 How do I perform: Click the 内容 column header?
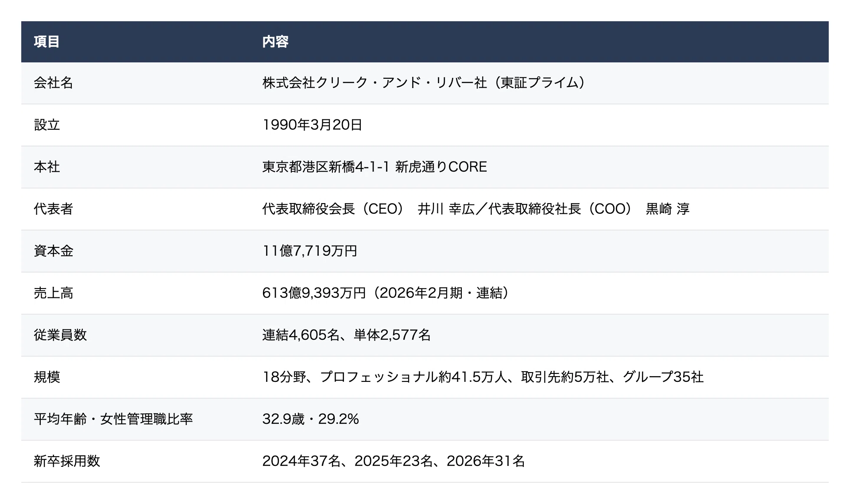pyautogui.click(x=275, y=42)
